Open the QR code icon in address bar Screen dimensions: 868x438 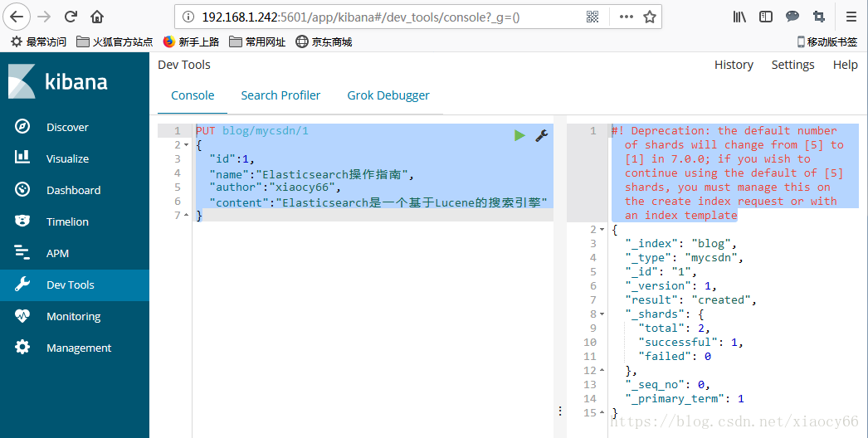click(592, 17)
